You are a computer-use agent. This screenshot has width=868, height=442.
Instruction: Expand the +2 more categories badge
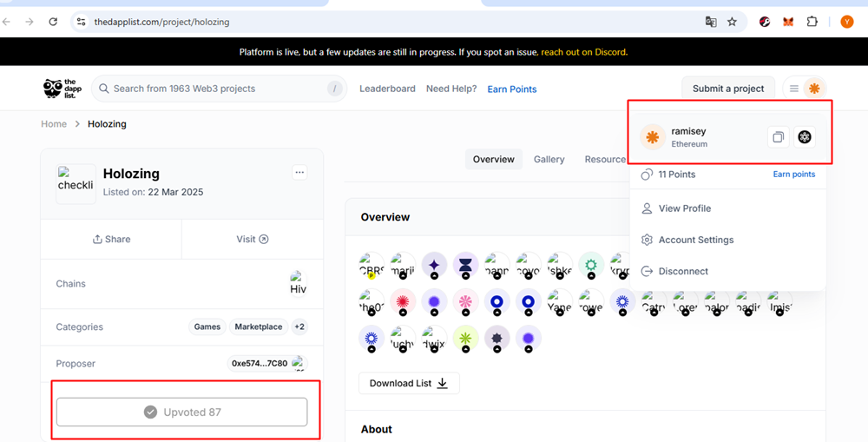[299, 327]
